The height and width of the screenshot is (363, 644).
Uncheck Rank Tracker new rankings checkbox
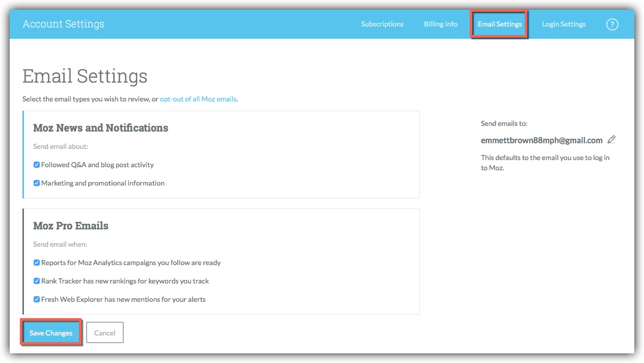pyautogui.click(x=37, y=281)
